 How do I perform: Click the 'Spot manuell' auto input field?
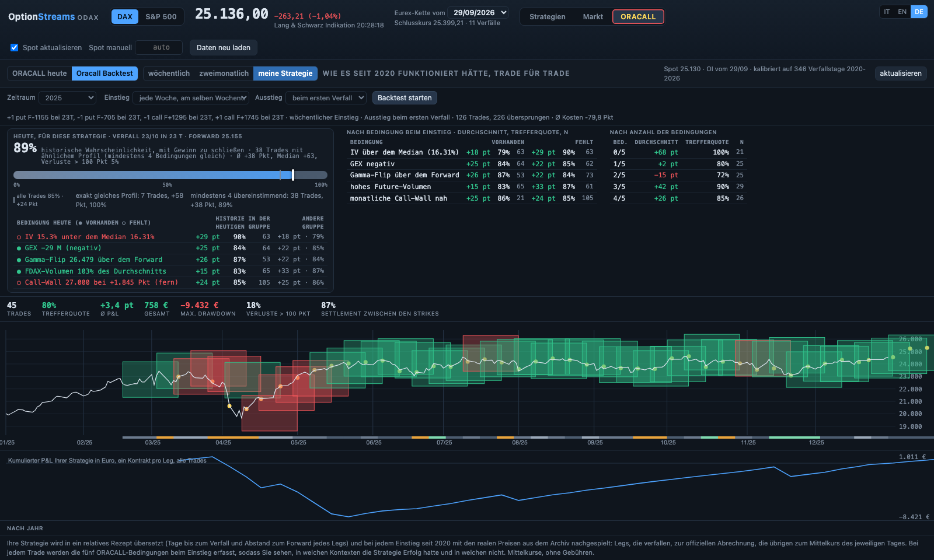click(159, 48)
